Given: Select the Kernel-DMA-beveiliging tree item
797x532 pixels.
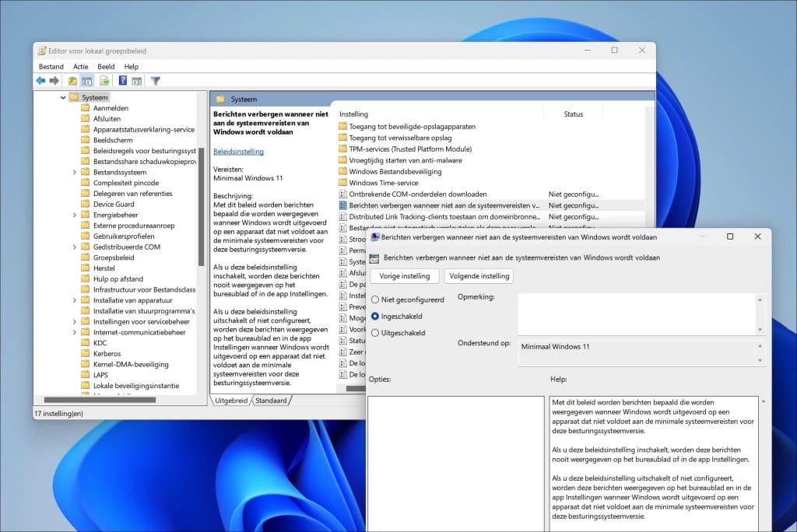Looking at the screenshot, I should point(131,364).
